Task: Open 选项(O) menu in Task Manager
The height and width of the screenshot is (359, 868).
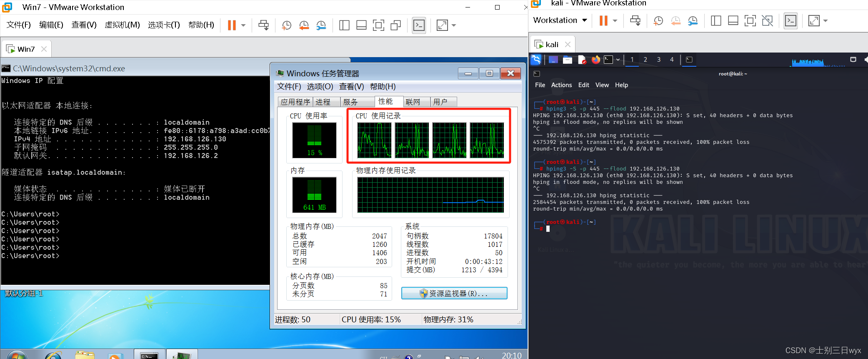Action: [x=320, y=86]
